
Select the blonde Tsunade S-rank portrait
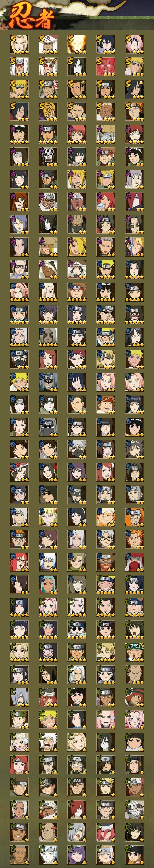coord(19,45)
